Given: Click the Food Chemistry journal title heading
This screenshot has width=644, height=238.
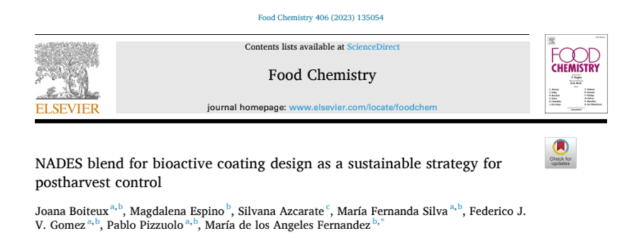Looking at the screenshot, I should [x=322, y=75].
